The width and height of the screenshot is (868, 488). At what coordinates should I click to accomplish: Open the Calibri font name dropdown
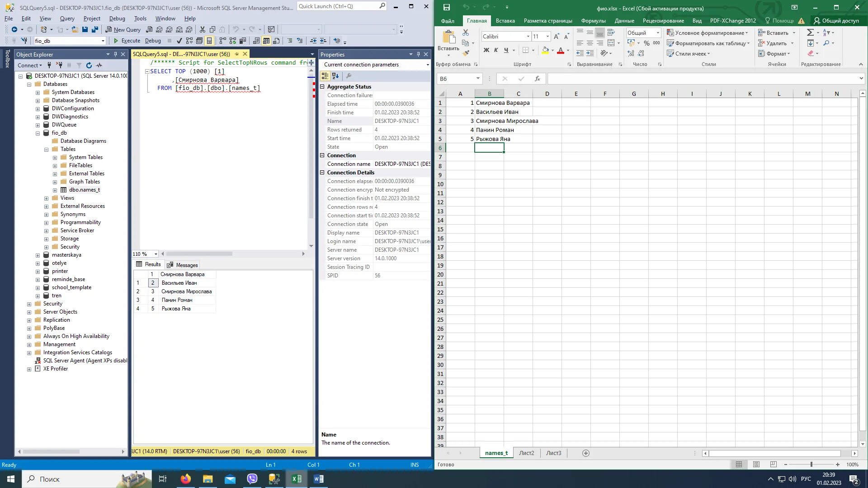pos(528,37)
